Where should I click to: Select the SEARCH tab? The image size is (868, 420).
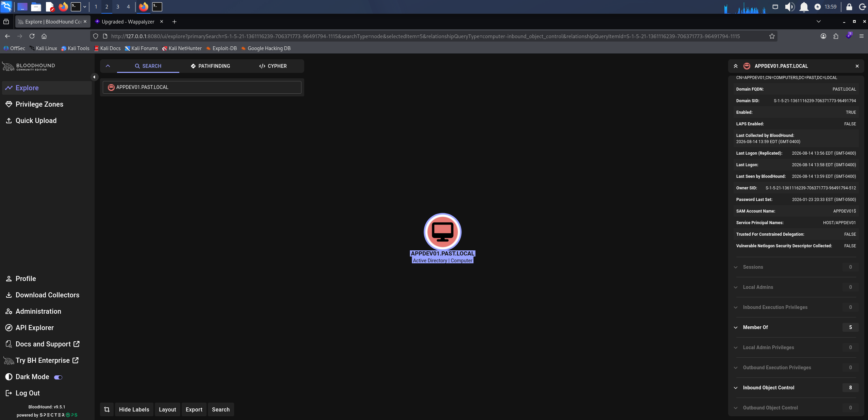pos(148,66)
